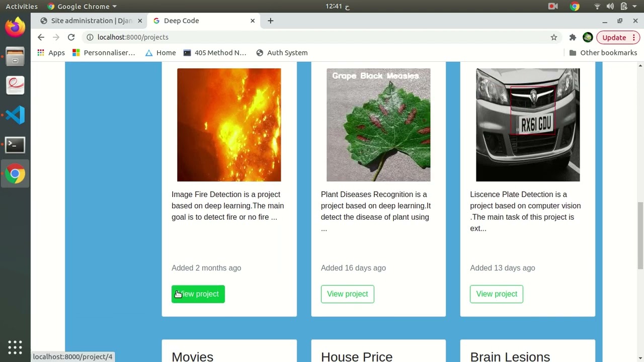View project for Liscence Plate Detection
644x362 pixels.
(x=497, y=294)
